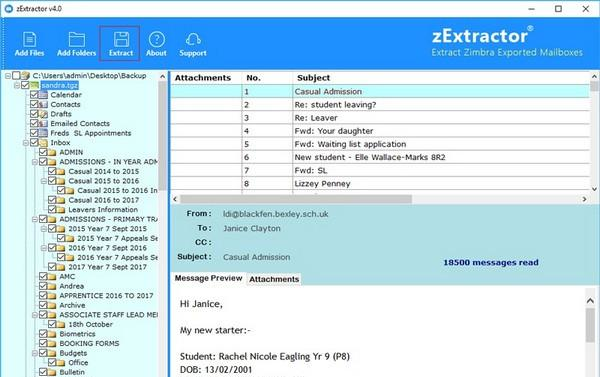Select the Contacts folder icon in tree
Viewport: 600px width, 377px height.
43,104
